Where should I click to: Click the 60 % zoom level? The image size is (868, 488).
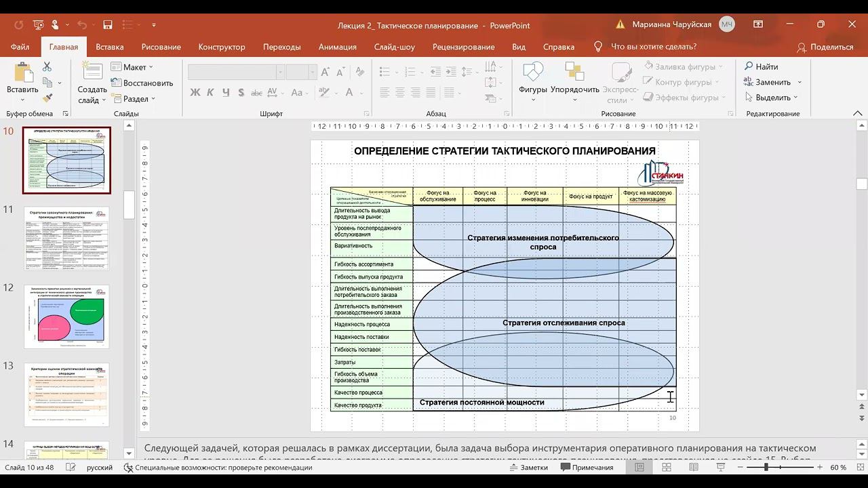point(838,468)
